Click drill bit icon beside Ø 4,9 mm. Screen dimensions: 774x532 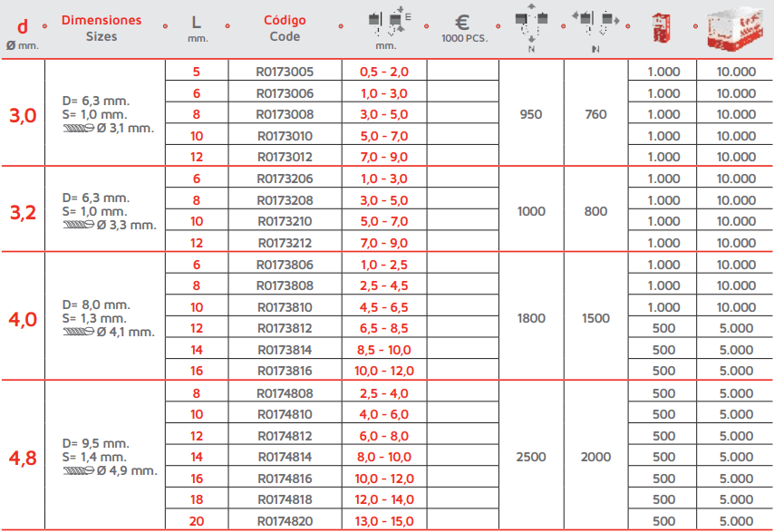[79, 470]
